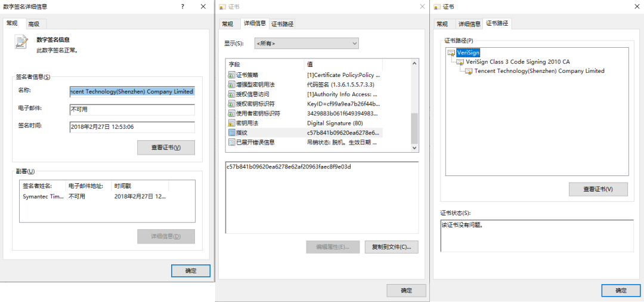644x302 pixels.
Task: Open the 显示 filter dropdown
Action: pyautogui.click(x=306, y=43)
